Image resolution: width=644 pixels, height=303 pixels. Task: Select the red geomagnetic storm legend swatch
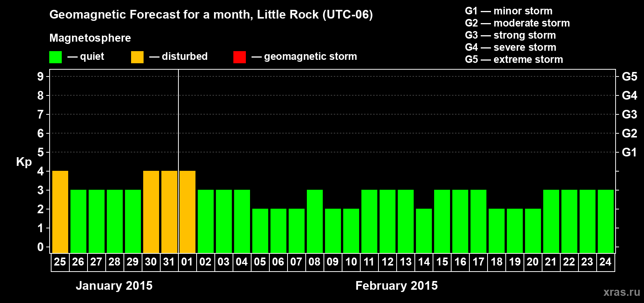[x=239, y=57]
